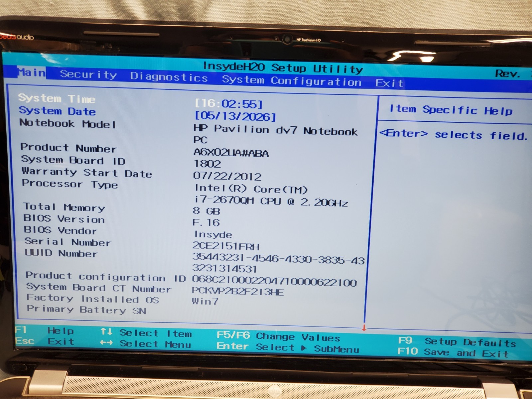The image size is (532, 399).
Task: Click the F1 Help hint
Action: 44,330
